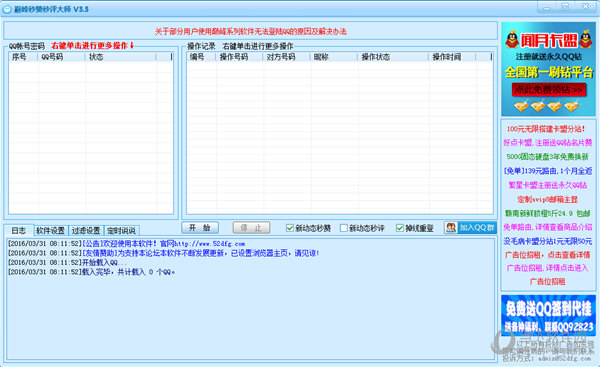The image size is (600, 367).
Task: Minimize the 巅峰秒赞秒评大师 window
Action: click(547, 7)
